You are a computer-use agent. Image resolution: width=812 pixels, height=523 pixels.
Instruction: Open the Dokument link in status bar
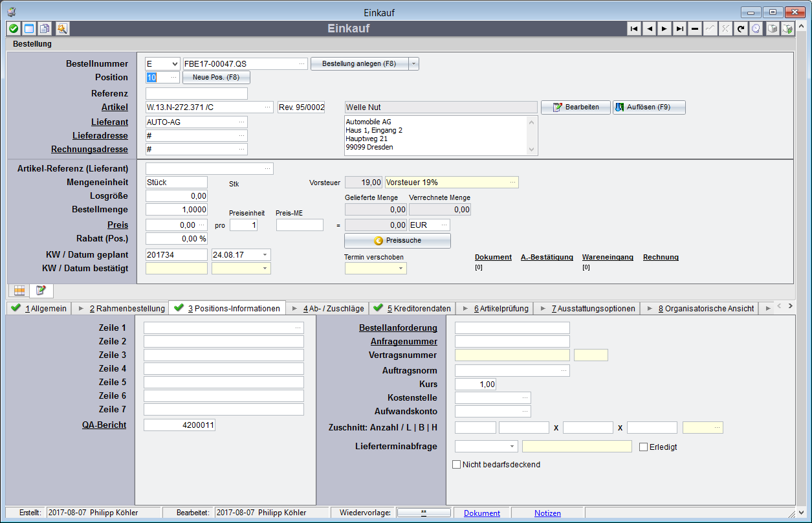(x=482, y=513)
